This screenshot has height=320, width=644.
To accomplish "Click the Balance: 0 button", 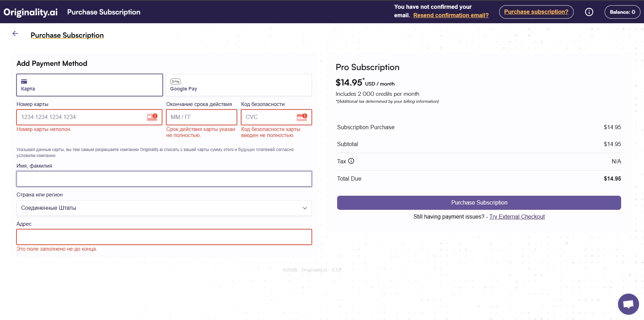I will tap(622, 12).
